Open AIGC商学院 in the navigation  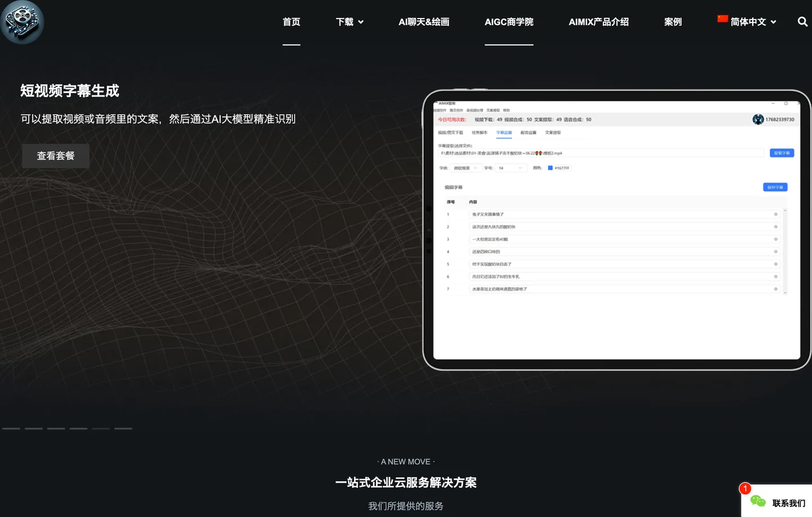pyautogui.click(x=509, y=22)
